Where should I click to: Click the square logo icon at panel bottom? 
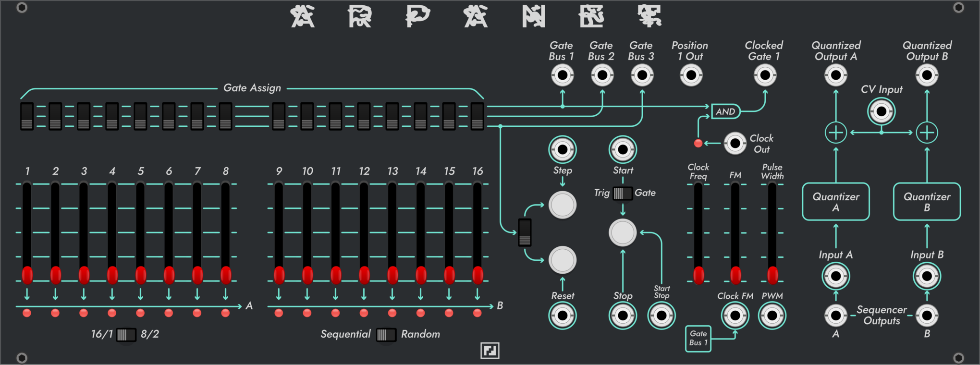coord(490,351)
